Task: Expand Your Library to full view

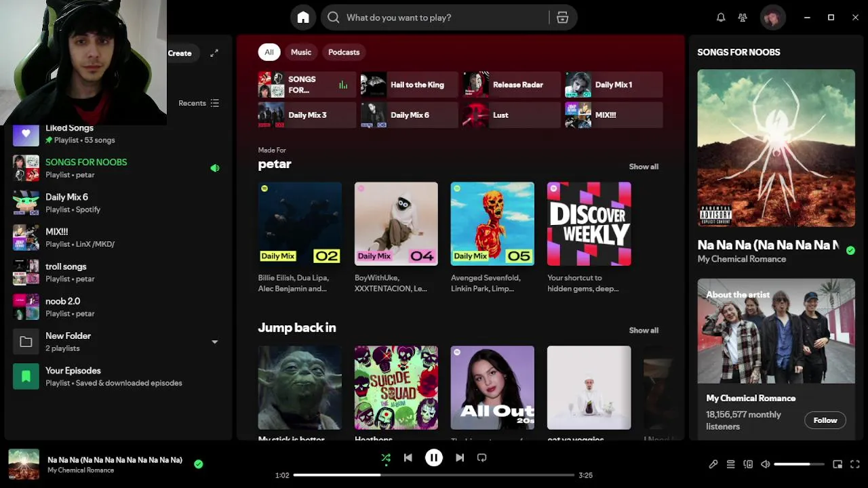Action: [214, 53]
